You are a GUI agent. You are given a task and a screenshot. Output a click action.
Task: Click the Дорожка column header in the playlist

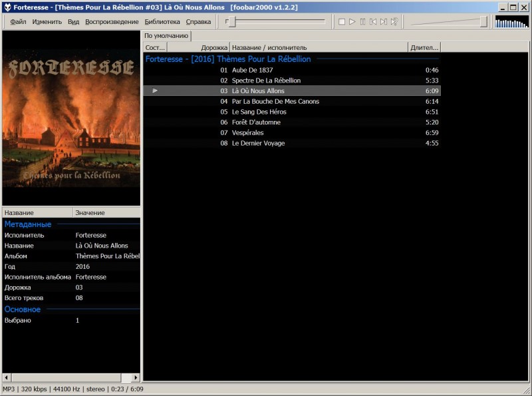tap(198, 47)
